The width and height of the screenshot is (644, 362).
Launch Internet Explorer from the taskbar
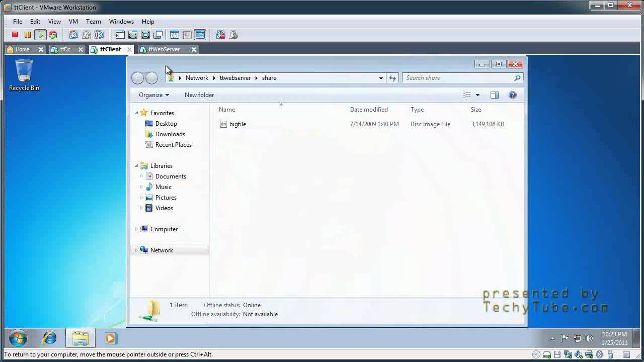[x=49, y=338]
